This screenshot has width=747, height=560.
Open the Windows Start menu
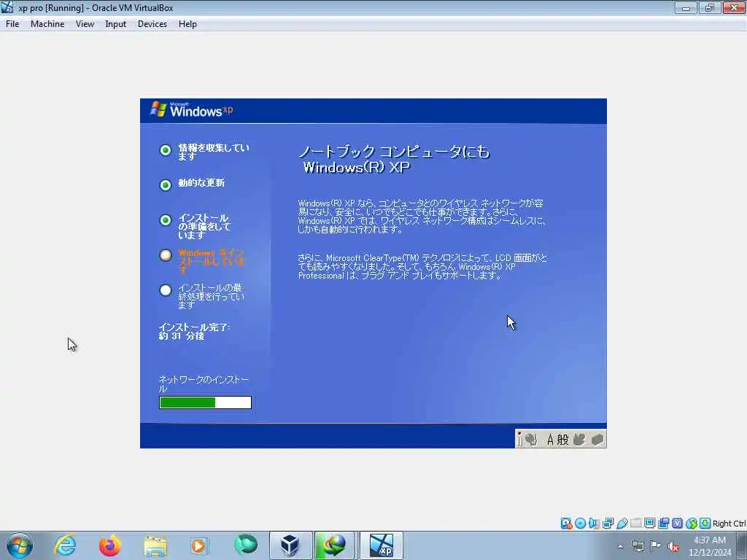point(20,545)
